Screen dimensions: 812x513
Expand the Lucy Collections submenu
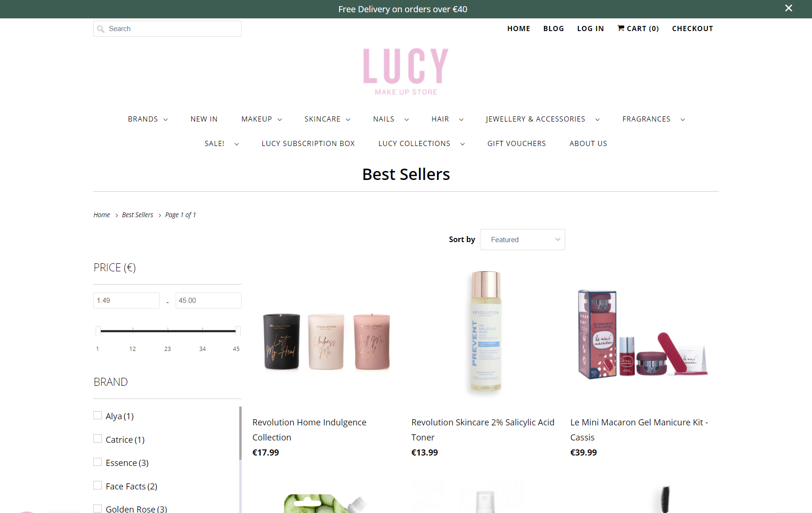pos(462,144)
